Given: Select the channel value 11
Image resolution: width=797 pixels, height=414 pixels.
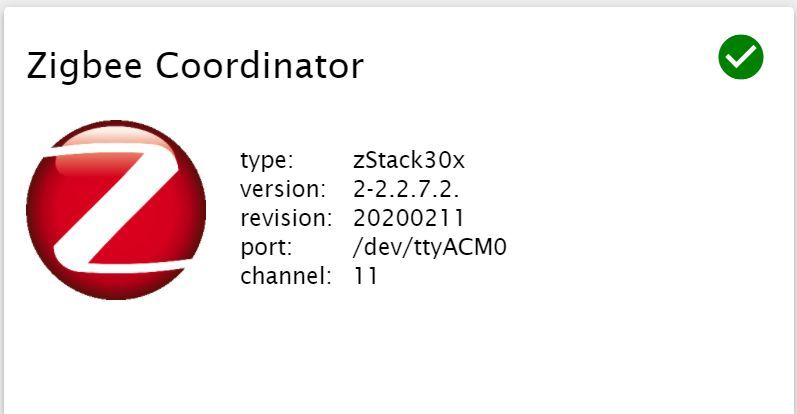Looking at the screenshot, I should point(365,276).
